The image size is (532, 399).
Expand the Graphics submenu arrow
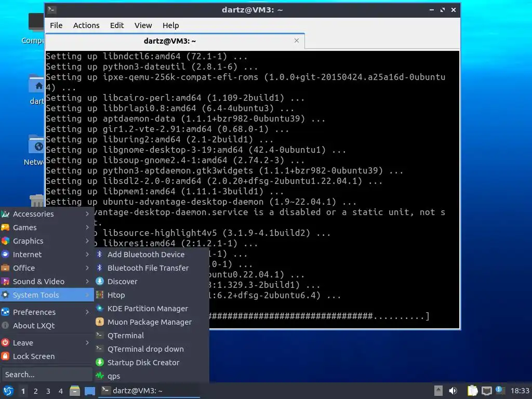[87, 241]
